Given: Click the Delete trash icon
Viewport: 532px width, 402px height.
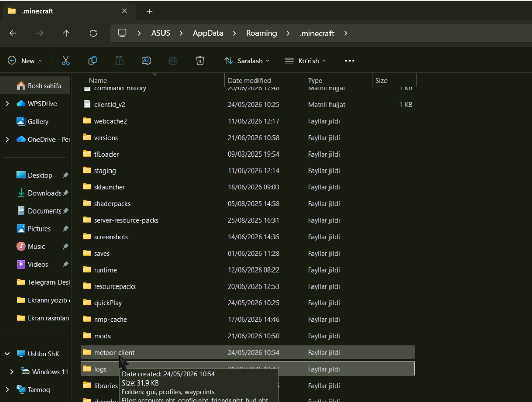Looking at the screenshot, I should click(x=200, y=61).
